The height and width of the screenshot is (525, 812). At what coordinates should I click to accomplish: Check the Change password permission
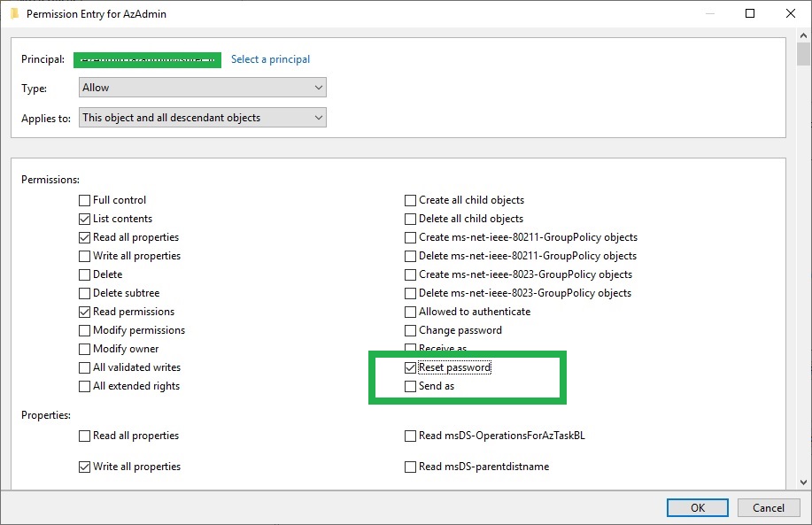410,329
